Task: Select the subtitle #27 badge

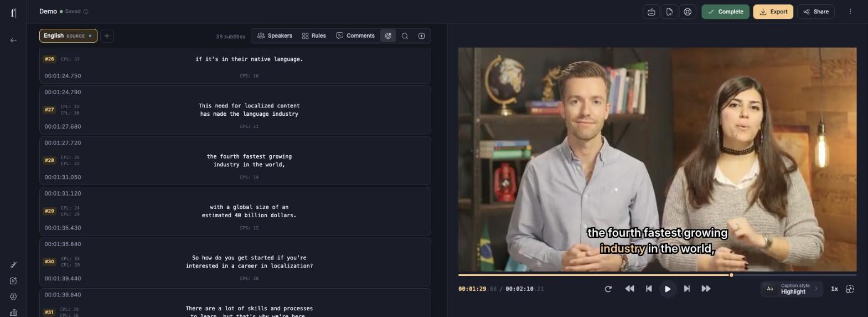Action: [49, 110]
